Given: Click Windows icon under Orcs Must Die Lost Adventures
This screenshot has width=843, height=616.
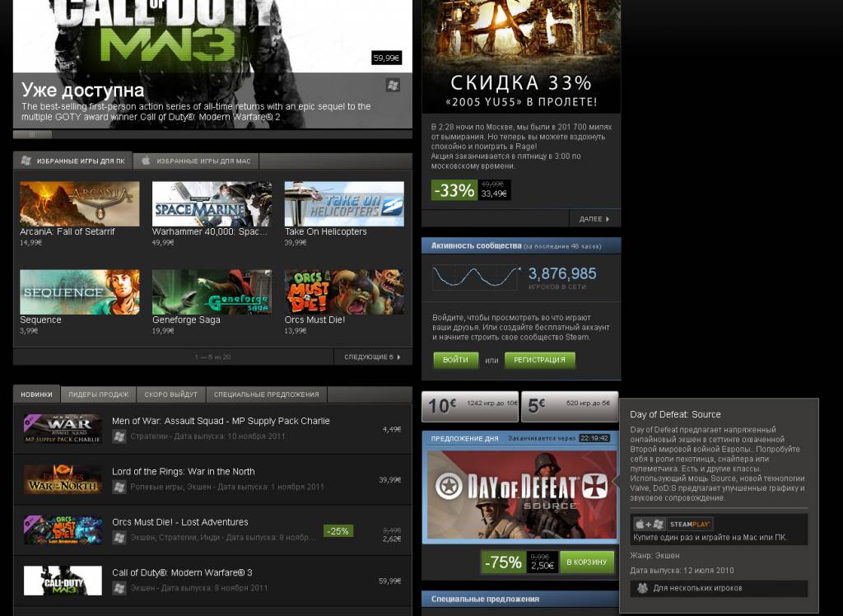Looking at the screenshot, I should (x=119, y=538).
